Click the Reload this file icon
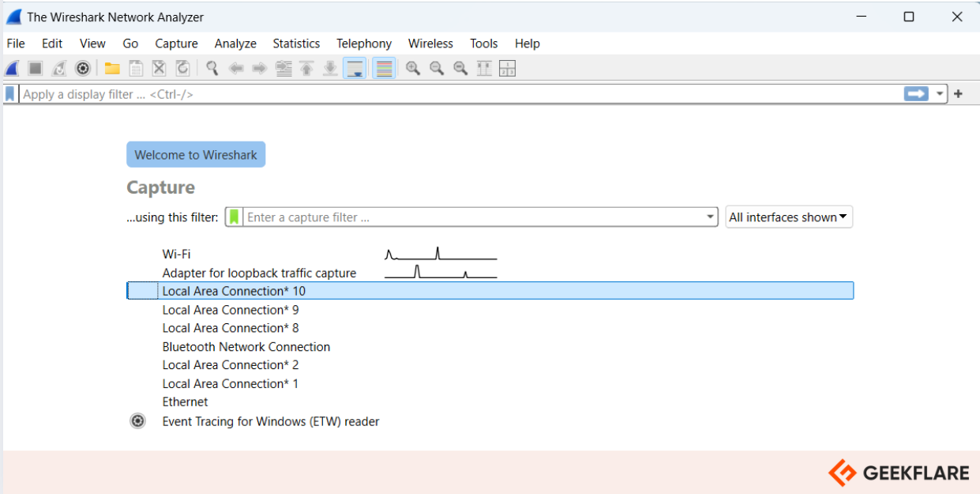 pyautogui.click(x=181, y=68)
